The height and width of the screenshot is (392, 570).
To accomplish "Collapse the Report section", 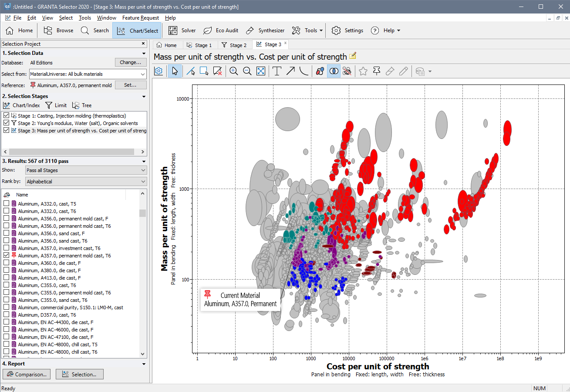I will click(x=144, y=364).
